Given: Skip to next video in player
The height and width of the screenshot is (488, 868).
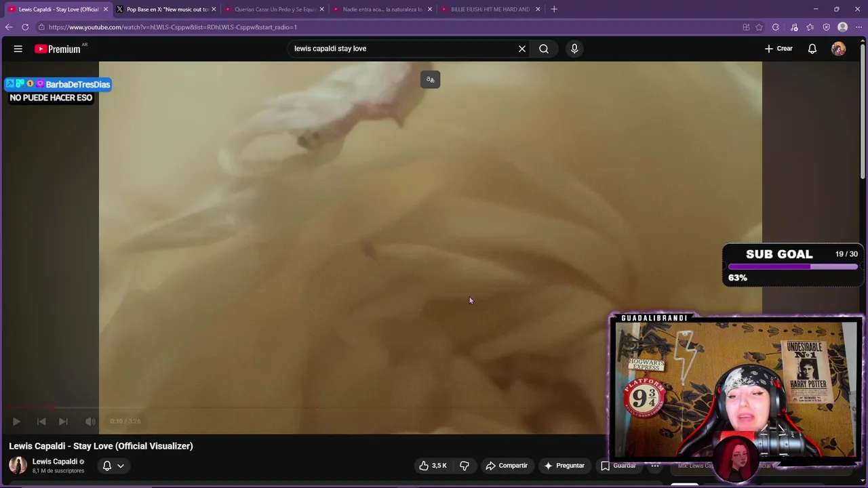Looking at the screenshot, I should tap(63, 422).
